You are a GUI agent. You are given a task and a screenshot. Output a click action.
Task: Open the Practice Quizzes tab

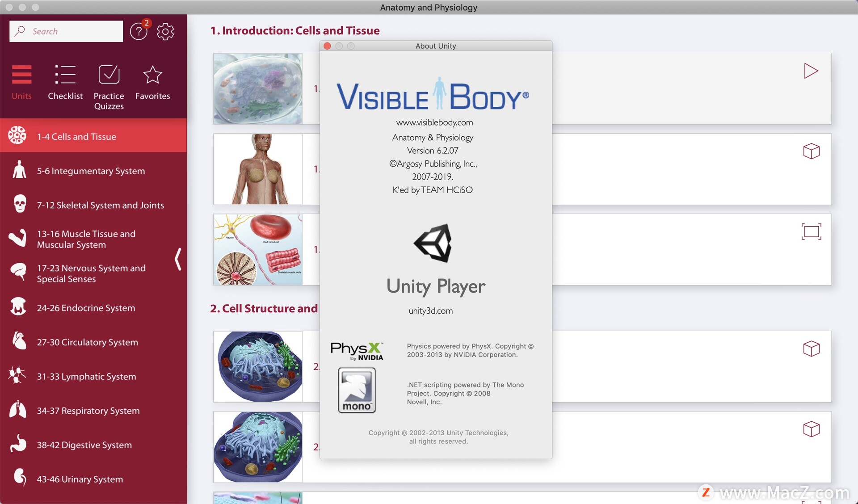[x=109, y=87]
